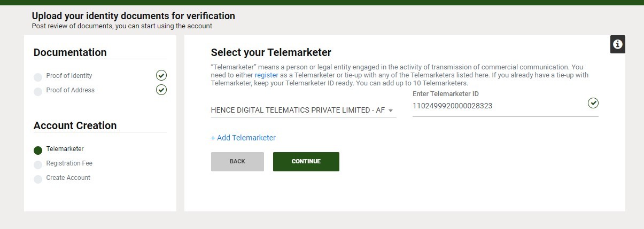Select the Proof of Address step
Viewport: 644px width, 229px height.
tap(70, 90)
